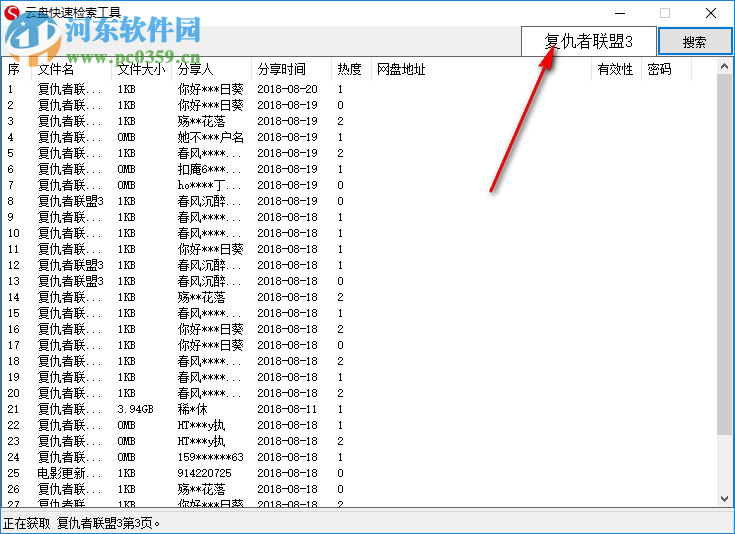The image size is (735, 534).
Task: Click sharer ho****丁... in row 7
Action: (x=209, y=185)
